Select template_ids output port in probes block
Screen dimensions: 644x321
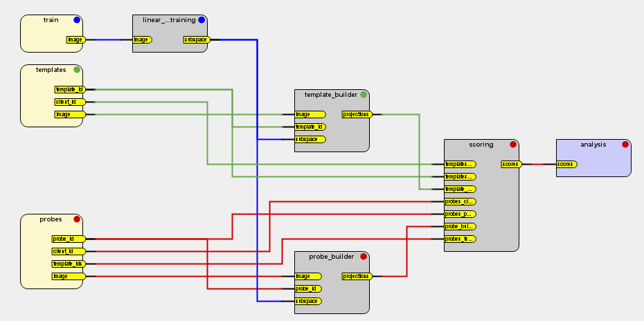tap(69, 264)
